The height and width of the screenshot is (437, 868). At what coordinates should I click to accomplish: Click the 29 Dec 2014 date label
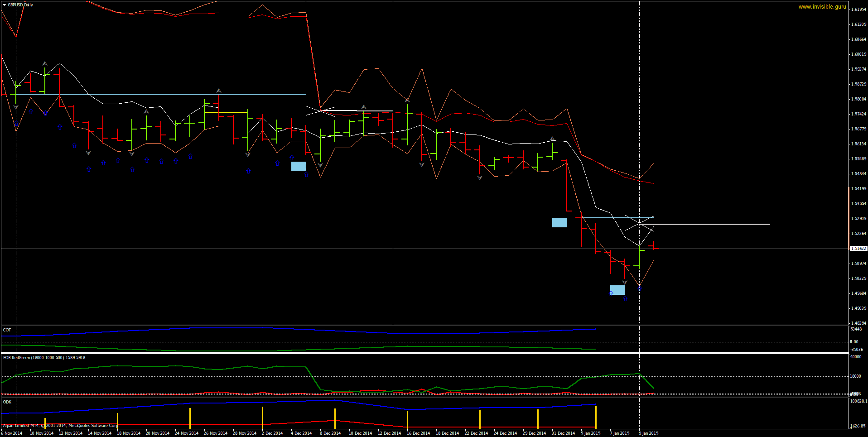click(x=534, y=433)
